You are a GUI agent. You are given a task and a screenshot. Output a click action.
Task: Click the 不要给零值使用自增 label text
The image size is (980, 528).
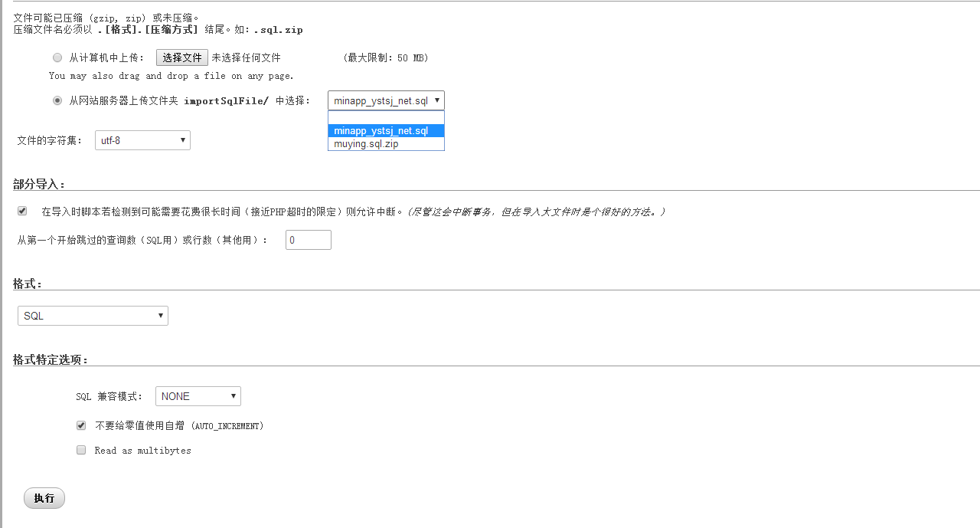tap(179, 425)
